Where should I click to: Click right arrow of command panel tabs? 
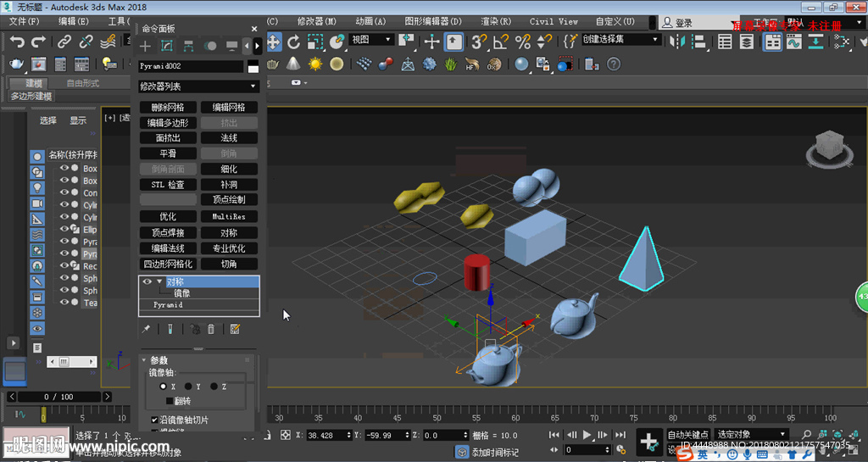click(x=257, y=46)
